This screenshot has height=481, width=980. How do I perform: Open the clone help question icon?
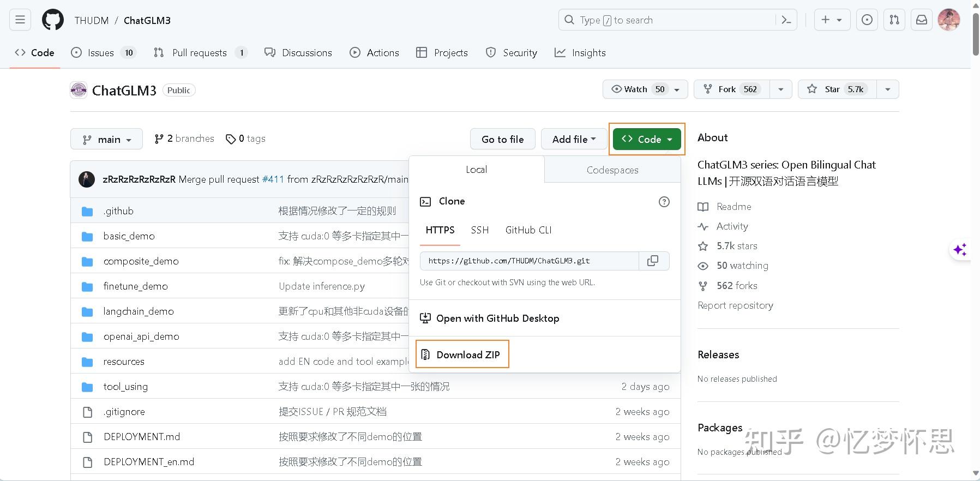tap(664, 202)
